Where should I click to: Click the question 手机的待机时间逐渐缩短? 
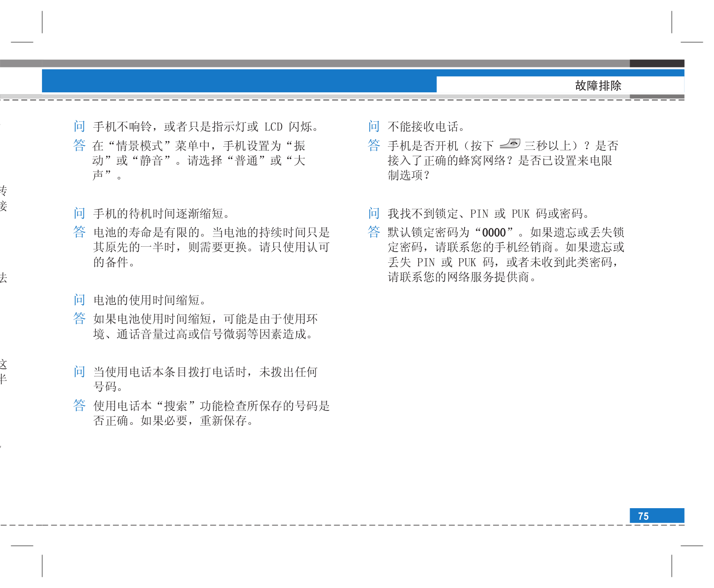click(x=162, y=214)
